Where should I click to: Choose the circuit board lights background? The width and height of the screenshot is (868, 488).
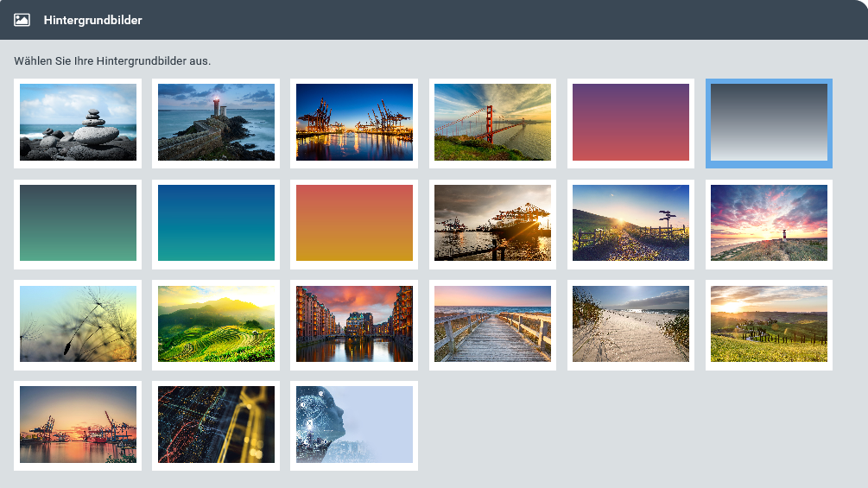click(x=216, y=425)
